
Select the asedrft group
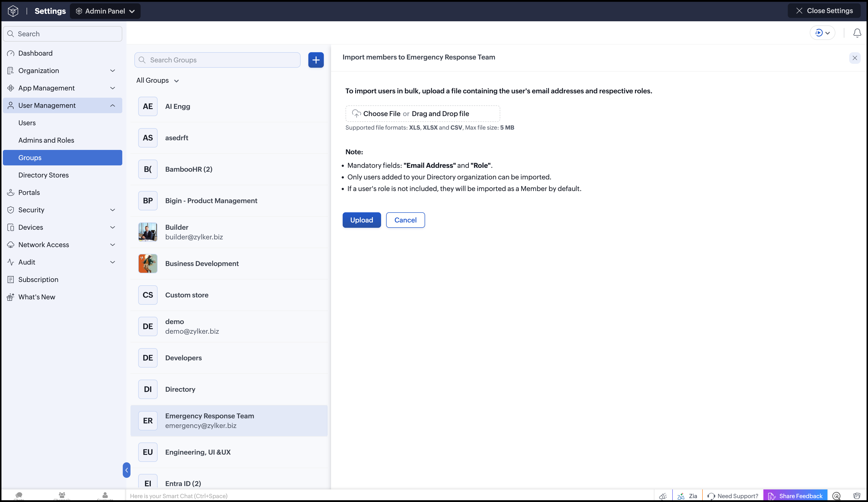click(229, 138)
